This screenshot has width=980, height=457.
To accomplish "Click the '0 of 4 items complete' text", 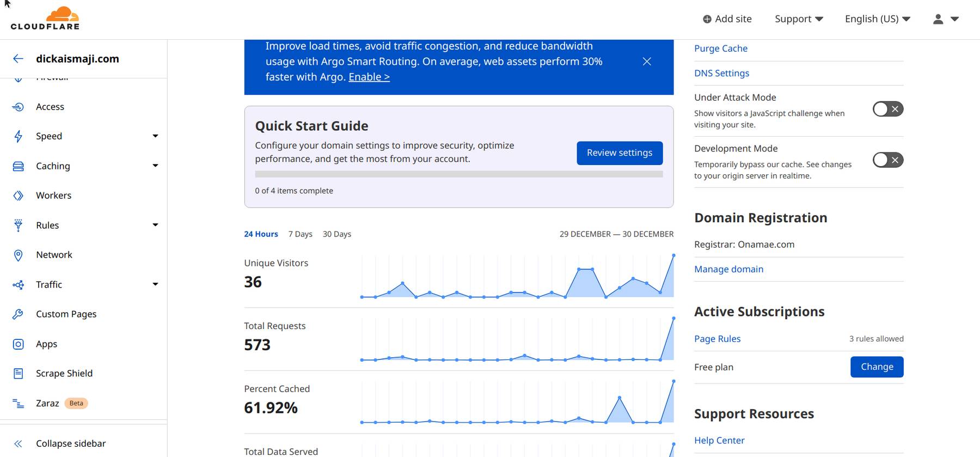I will click(x=294, y=191).
